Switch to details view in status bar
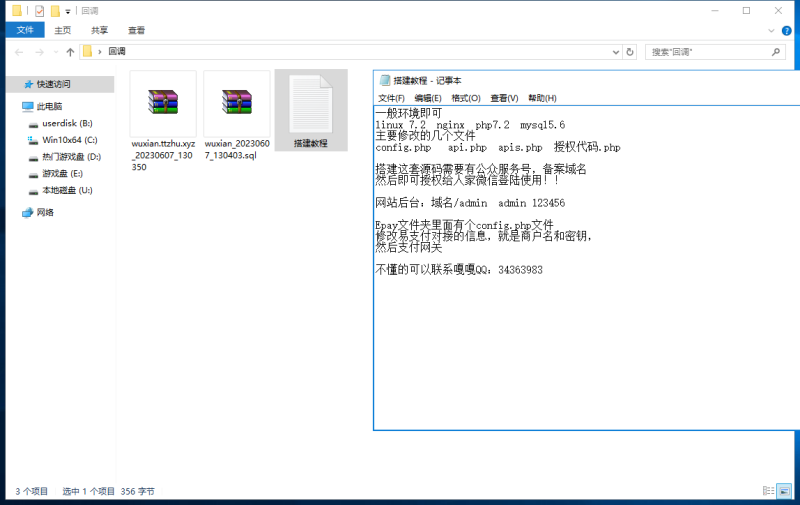800x505 pixels. (768, 491)
